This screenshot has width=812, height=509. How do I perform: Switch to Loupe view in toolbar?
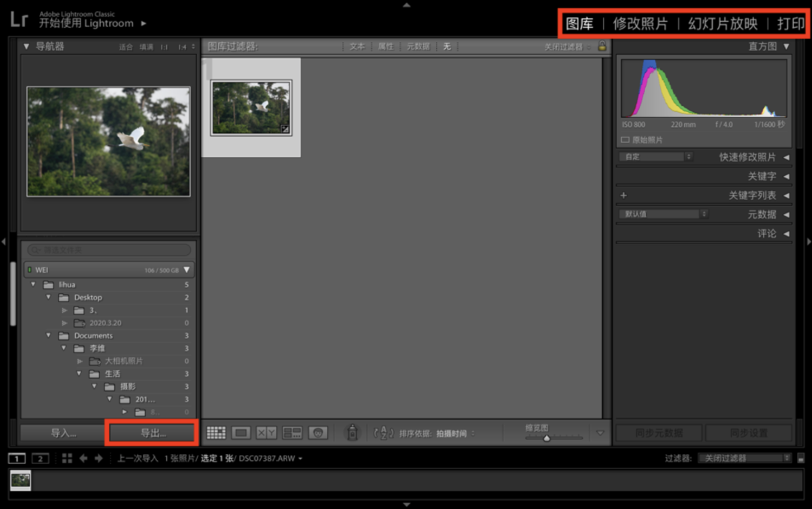tap(241, 433)
